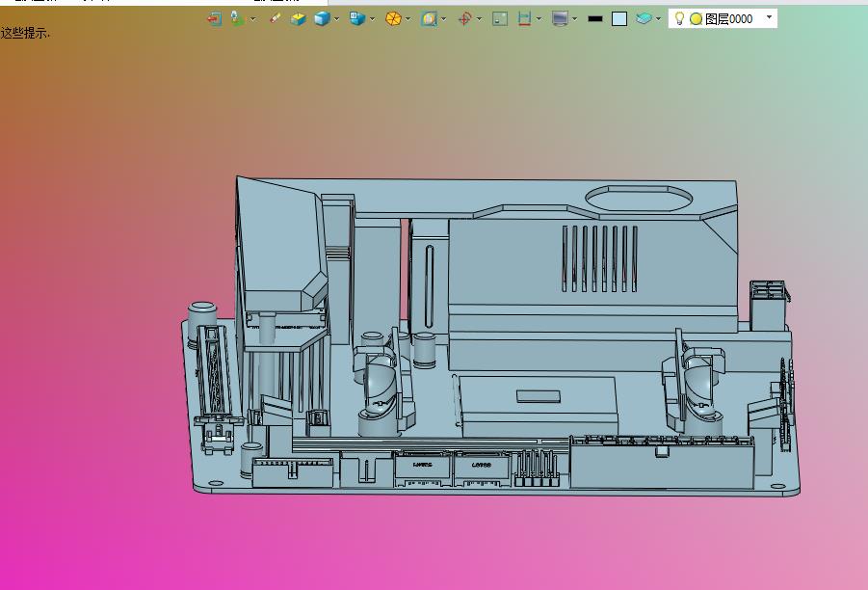Expand dropdown beside the red crosshair icon
This screenshot has height=590, width=868.
pyautogui.click(x=479, y=19)
